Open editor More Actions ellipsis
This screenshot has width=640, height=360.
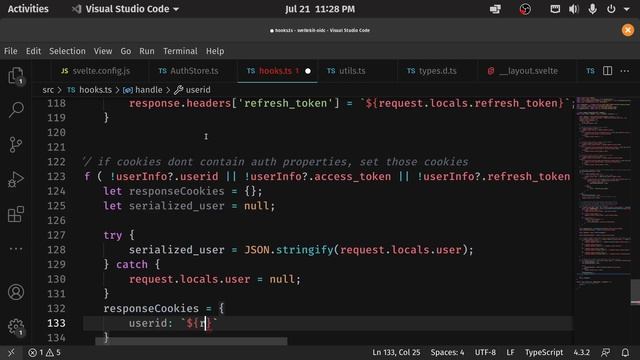coord(624,71)
